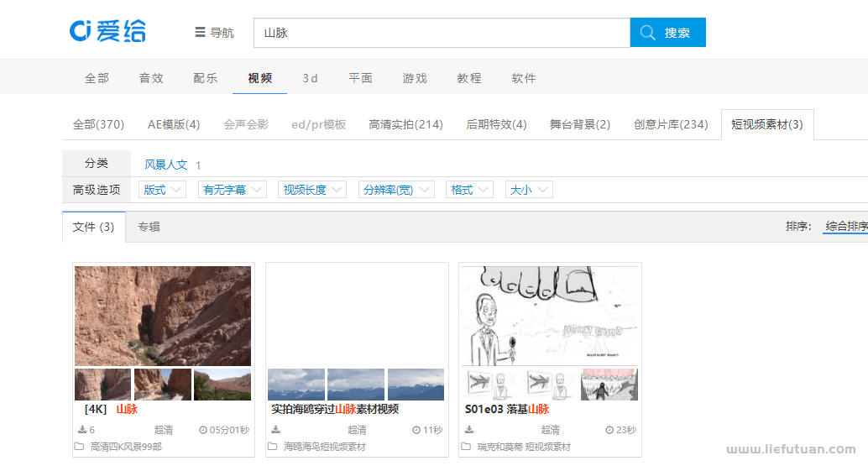
Task: Click middle small canyon preview frame
Action: [163, 385]
